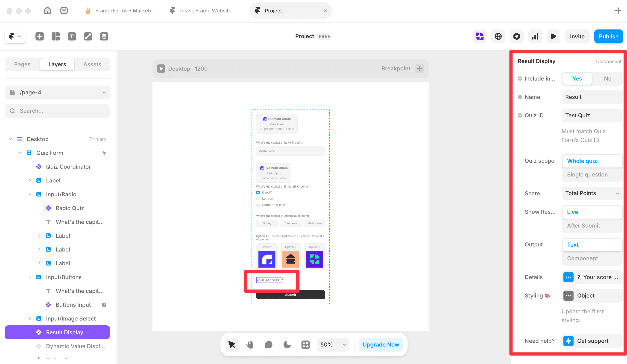Screen dimensions: 627x364
Task: Open the inbox icon in the title bar
Action: click(x=64, y=10)
